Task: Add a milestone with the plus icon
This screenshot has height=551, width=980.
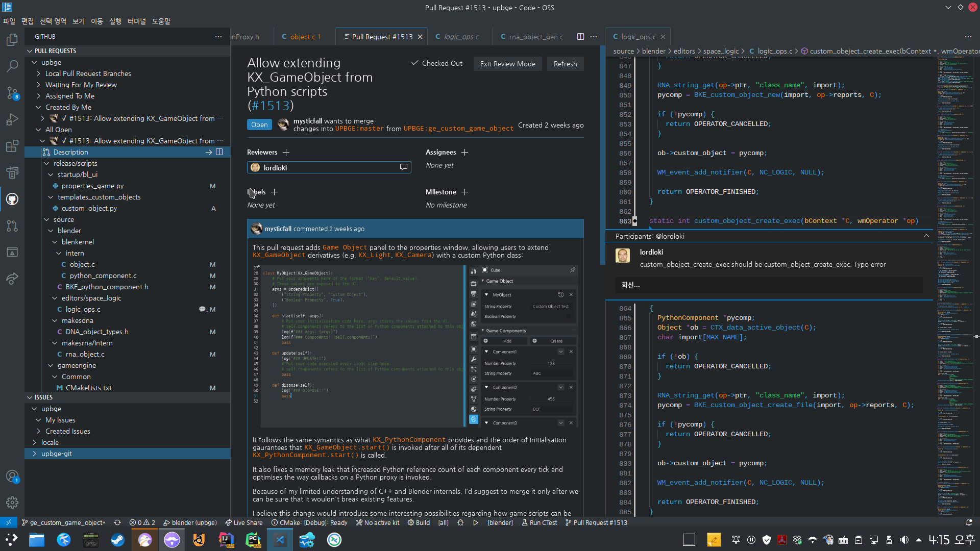Action: (x=464, y=192)
